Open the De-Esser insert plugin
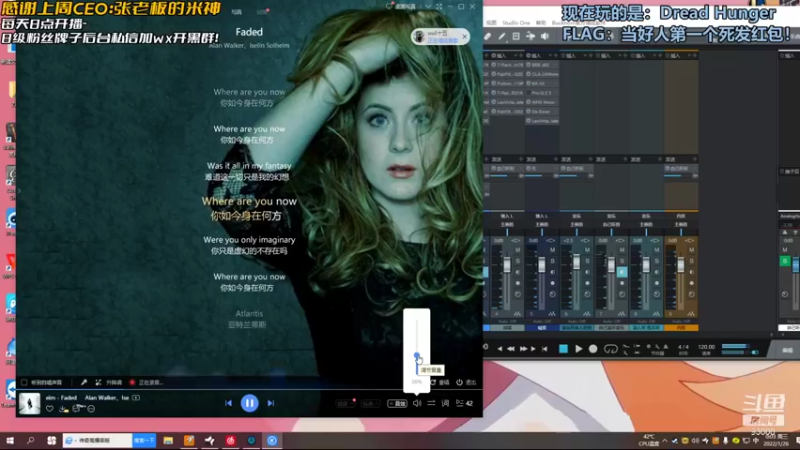Viewport: 800px width, 450px height. [x=543, y=111]
